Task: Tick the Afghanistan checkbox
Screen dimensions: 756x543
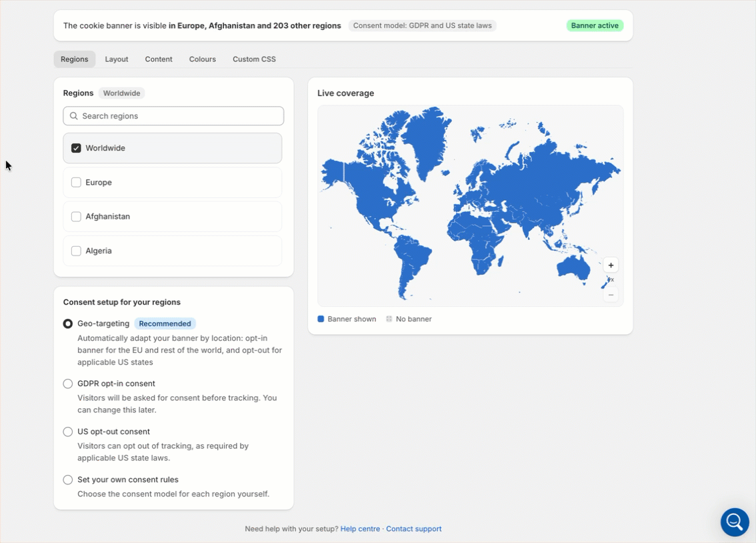Action: click(76, 217)
